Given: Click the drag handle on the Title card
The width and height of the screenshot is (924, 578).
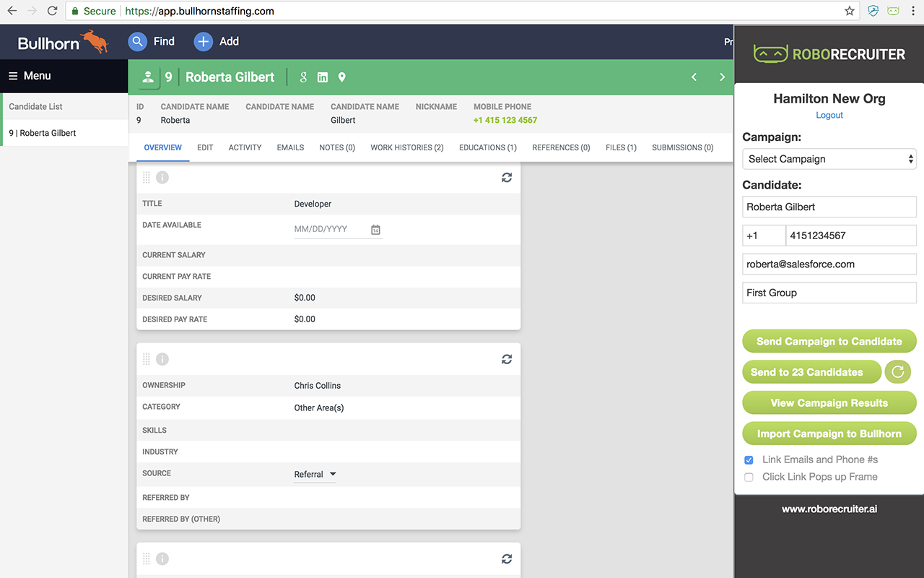Looking at the screenshot, I should [x=147, y=178].
